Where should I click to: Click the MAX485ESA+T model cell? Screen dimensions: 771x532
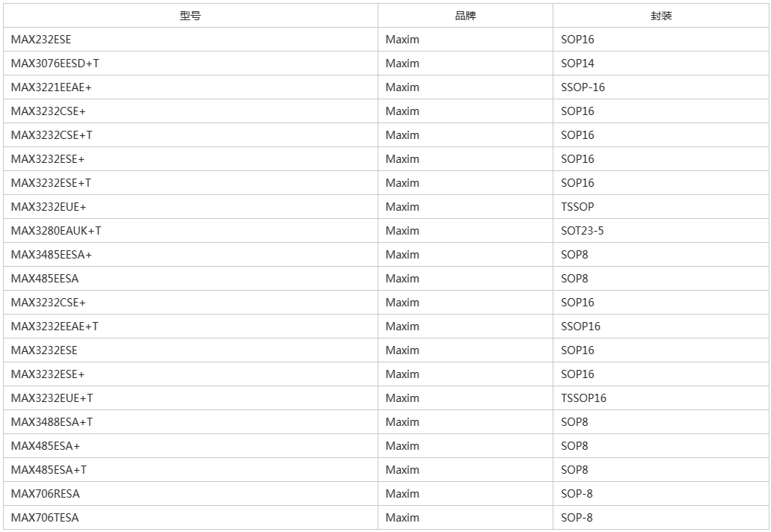[x=190, y=470]
